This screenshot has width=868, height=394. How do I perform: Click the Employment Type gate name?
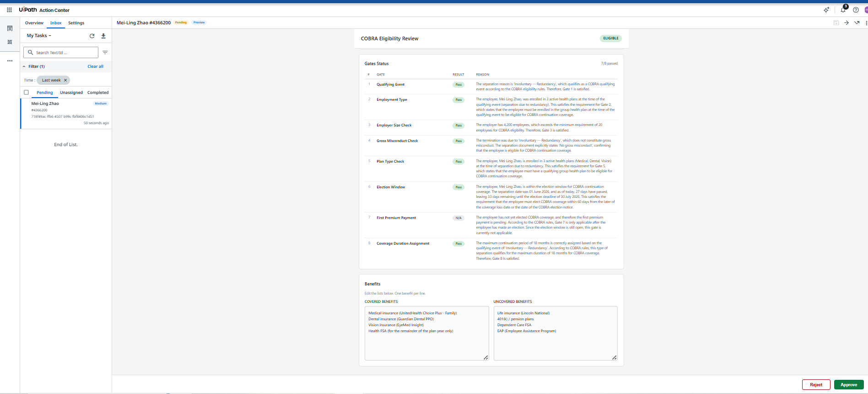pos(392,99)
